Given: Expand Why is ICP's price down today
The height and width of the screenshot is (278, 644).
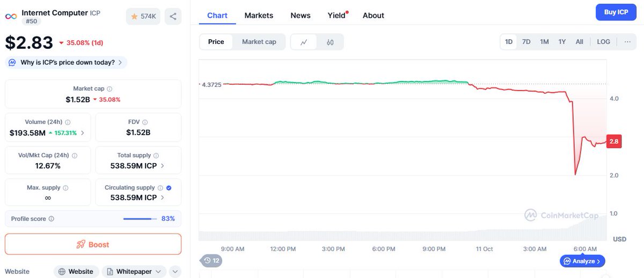Looking at the screenshot, I should point(66,62).
